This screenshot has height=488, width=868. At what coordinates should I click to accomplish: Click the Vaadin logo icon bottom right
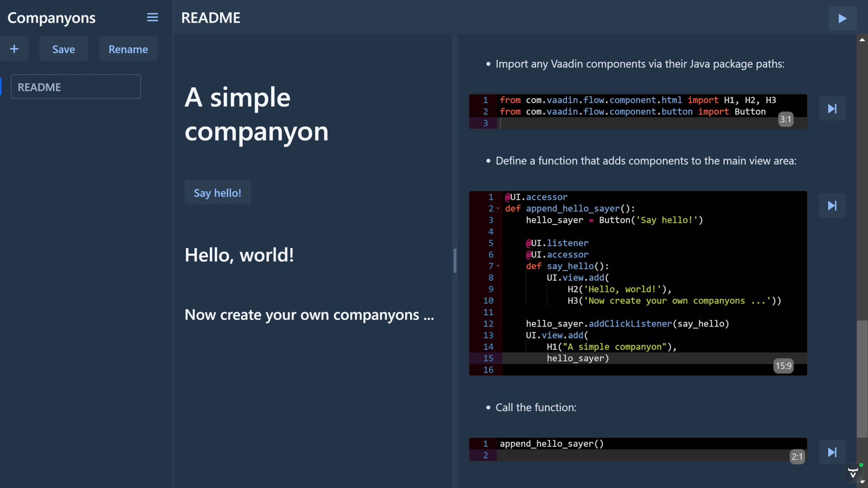click(x=853, y=474)
